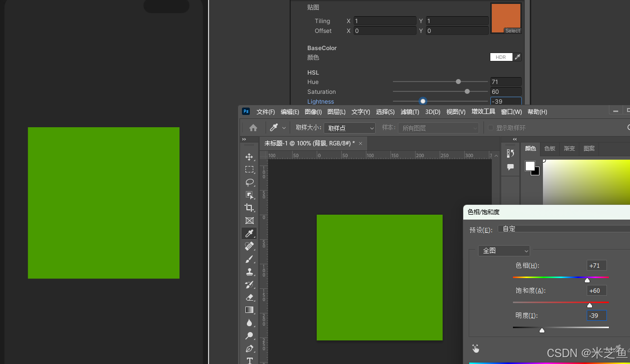Open the 样本 所有图层 dropdown
The width and height of the screenshot is (630, 364).
click(x=438, y=128)
